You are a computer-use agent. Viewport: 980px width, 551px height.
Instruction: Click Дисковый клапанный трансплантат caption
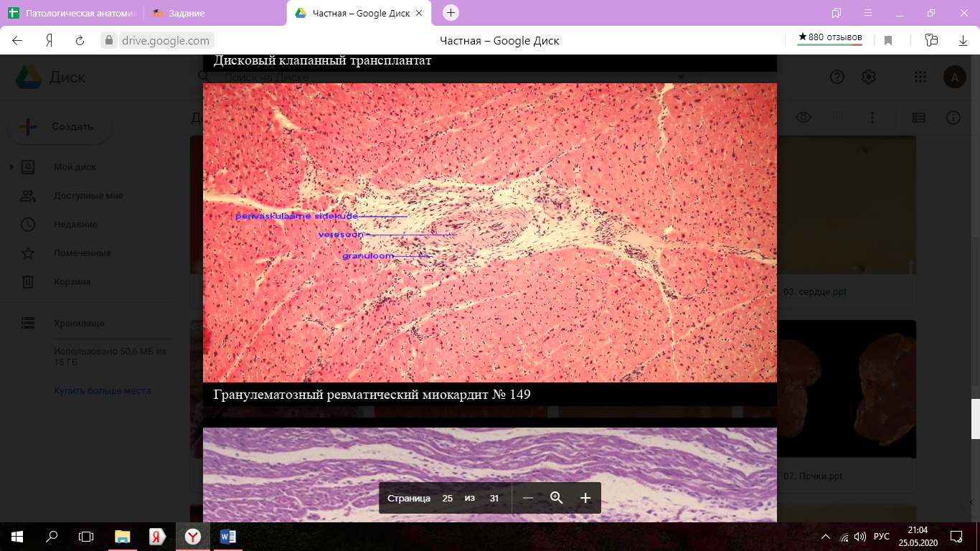click(x=322, y=61)
